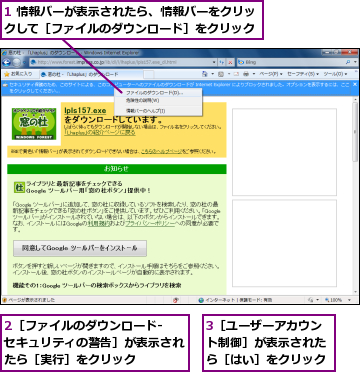The height and width of the screenshot is (372, 360).
Task: Click inside the Bing search field
Action: 294,62
